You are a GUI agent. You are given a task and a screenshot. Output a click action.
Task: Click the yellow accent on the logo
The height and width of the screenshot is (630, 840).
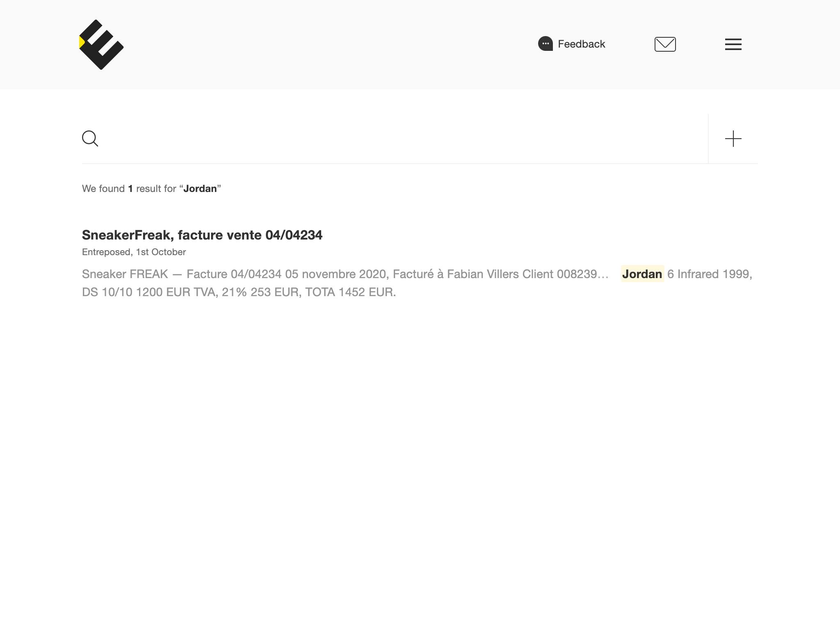(x=82, y=42)
